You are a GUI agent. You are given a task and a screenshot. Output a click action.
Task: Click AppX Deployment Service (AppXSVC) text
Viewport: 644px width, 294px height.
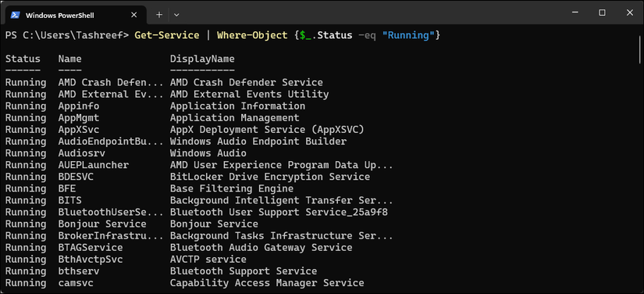[267, 130]
